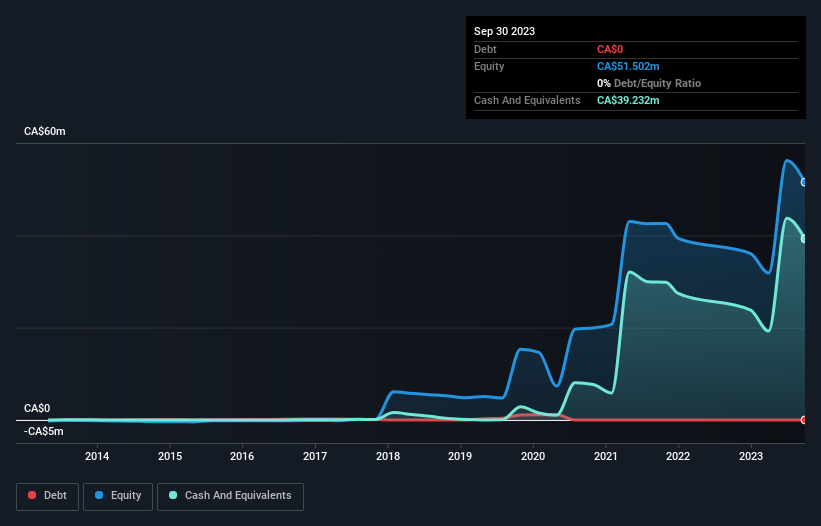Click the 2015 x-axis label
The height and width of the screenshot is (526, 821).
[170, 456]
